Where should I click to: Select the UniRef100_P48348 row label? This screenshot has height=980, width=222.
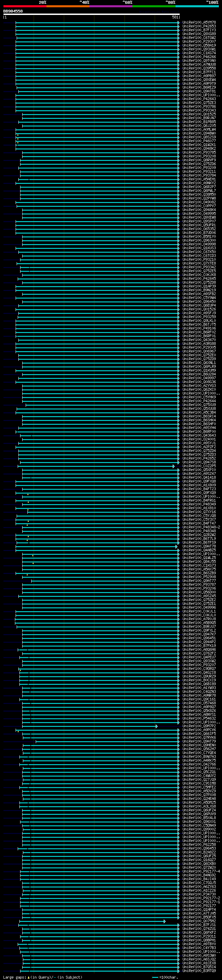click(x=199, y=531)
